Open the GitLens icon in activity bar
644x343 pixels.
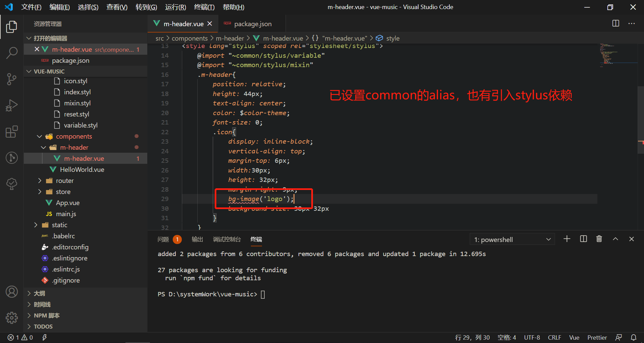[12, 158]
